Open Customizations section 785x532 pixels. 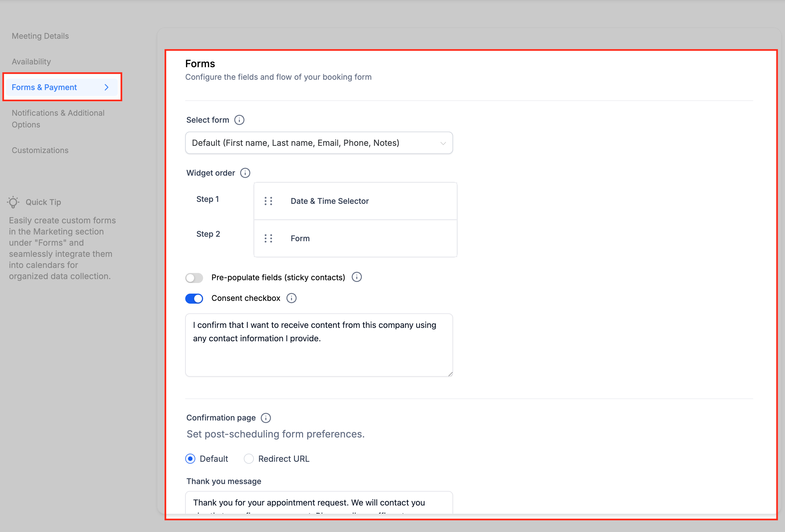pos(40,150)
